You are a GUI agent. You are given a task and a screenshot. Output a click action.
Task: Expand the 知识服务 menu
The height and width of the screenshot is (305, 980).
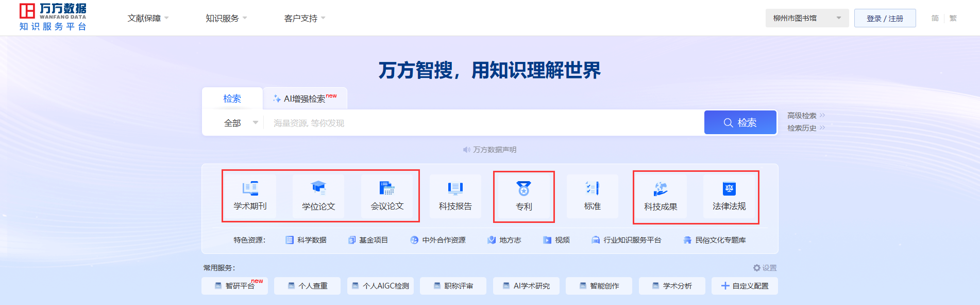tap(227, 18)
